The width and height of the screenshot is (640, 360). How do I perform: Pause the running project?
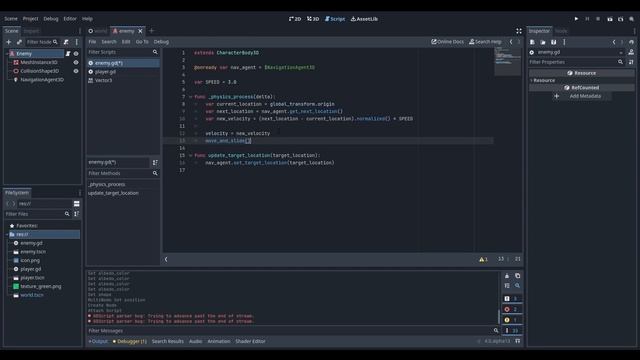tap(587, 19)
